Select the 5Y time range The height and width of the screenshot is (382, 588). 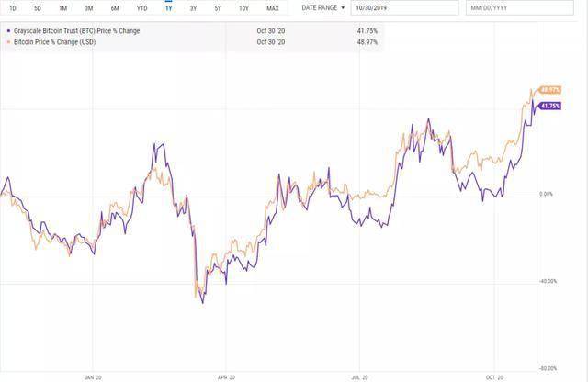coord(218,8)
